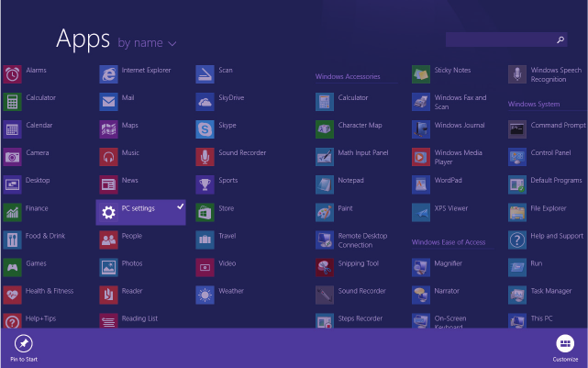This screenshot has height=368, width=588.
Task: Open the Travel suitcase icon
Action: tap(205, 240)
